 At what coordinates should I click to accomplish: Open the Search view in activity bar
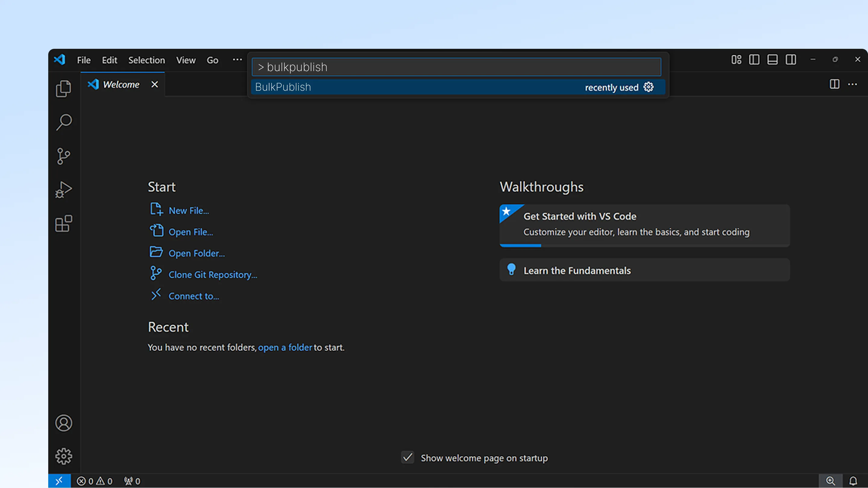click(x=63, y=122)
